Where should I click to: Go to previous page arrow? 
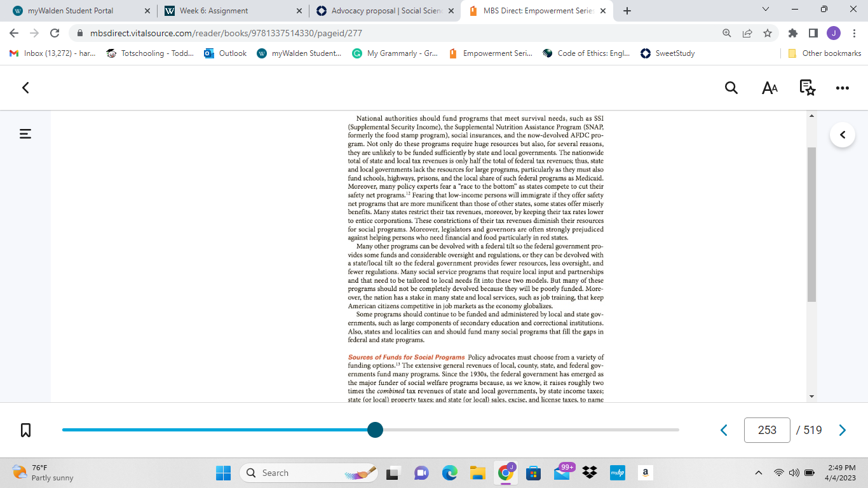[x=724, y=430]
